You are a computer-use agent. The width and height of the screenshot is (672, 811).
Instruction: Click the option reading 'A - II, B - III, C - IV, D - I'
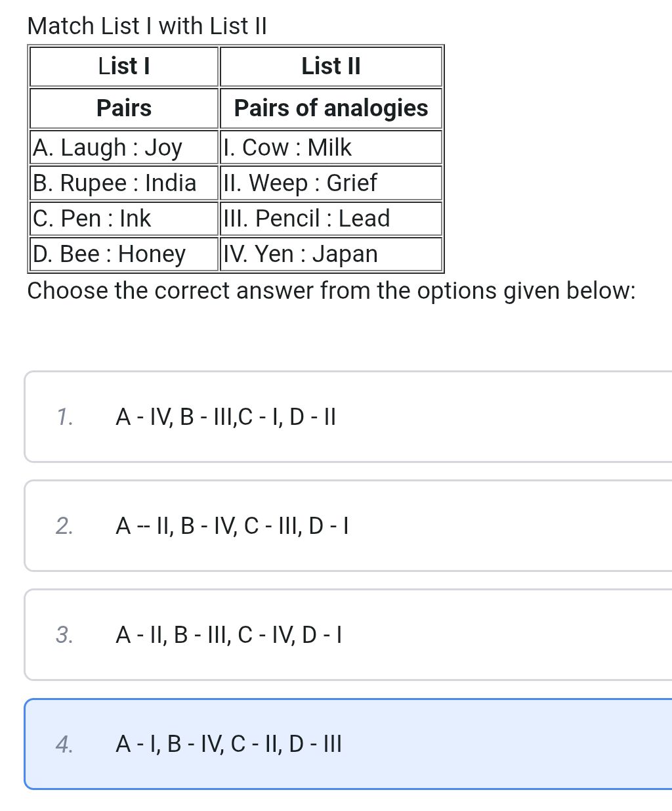pos(229,634)
